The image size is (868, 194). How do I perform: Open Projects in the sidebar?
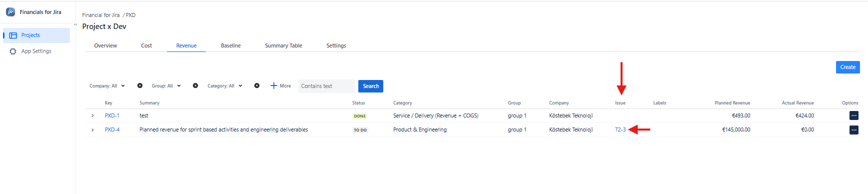point(36,35)
